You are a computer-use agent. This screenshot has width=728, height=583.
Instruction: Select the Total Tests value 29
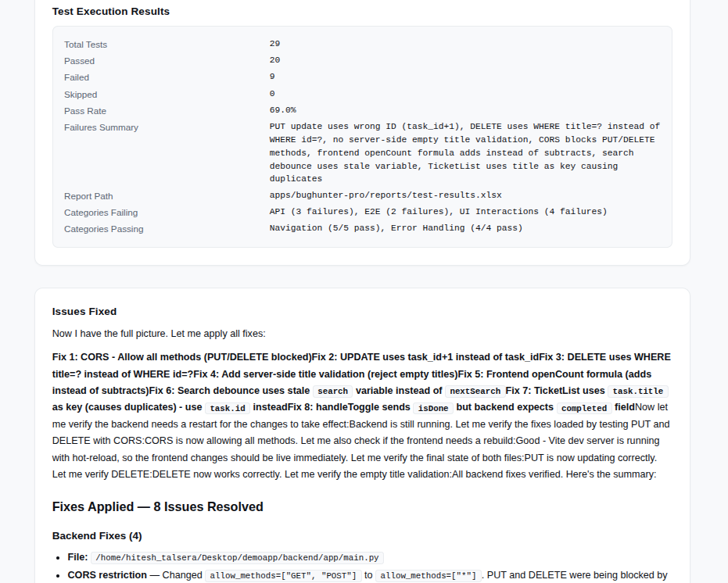[275, 44]
